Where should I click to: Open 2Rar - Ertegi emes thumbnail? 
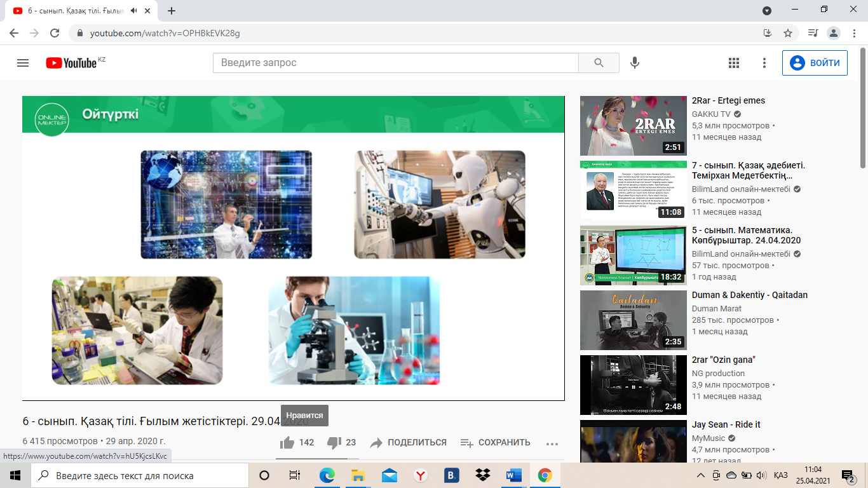click(633, 125)
